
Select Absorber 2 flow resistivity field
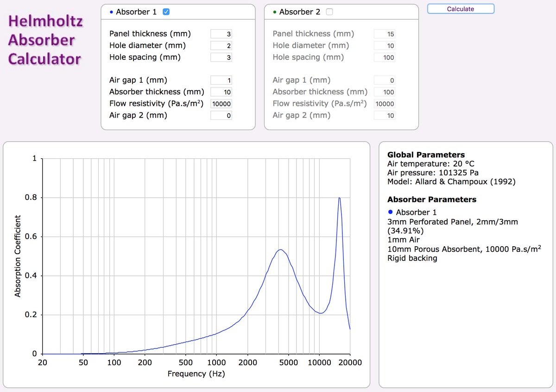click(384, 104)
